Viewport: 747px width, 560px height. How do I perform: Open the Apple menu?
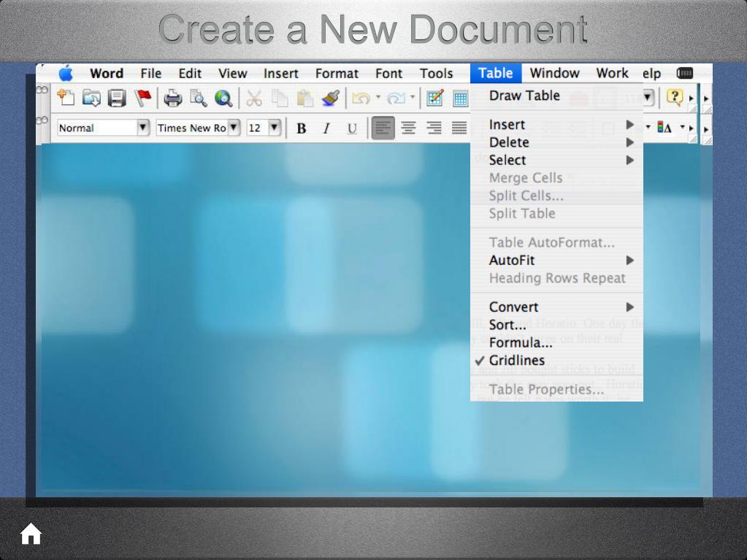pyautogui.click(x=66, y=73)
